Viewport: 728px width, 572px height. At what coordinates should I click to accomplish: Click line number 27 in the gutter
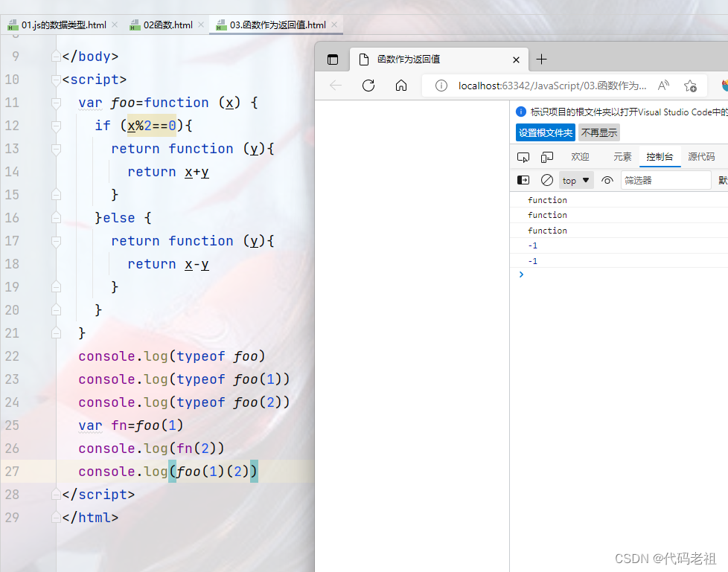coord(12,472)
